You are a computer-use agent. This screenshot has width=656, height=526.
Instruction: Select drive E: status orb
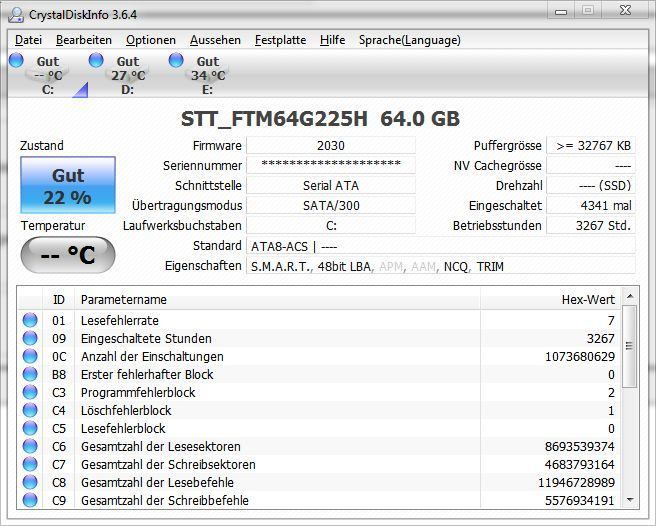pos(176,60)
